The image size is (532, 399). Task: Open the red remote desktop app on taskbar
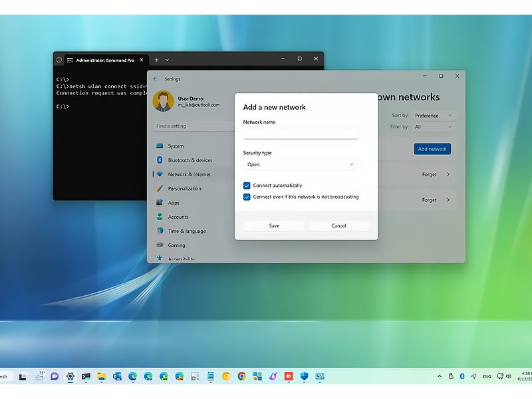pyautogui.click(x=289, y=376)
